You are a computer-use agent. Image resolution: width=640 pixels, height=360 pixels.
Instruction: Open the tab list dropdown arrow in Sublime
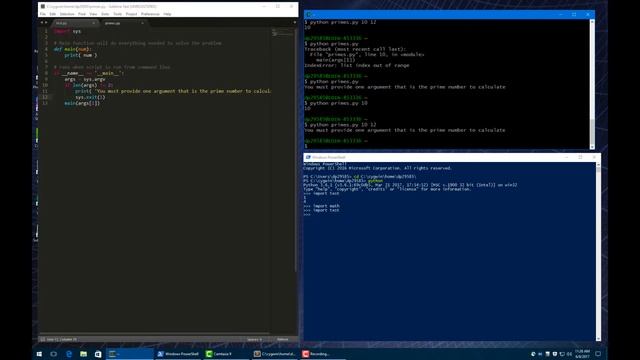295,22
